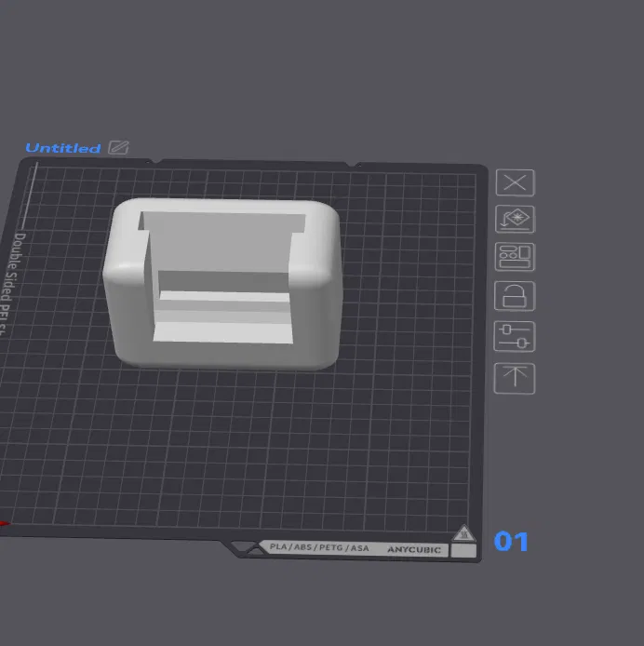Click the hot surface warning triangle
This screenshot has width=644, height=646.
pos(464,533)
